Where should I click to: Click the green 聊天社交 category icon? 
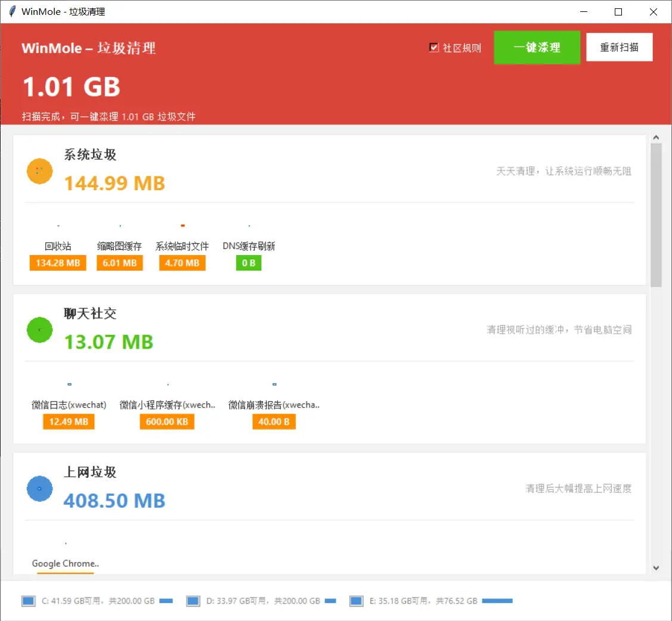[x=39, y=330]
